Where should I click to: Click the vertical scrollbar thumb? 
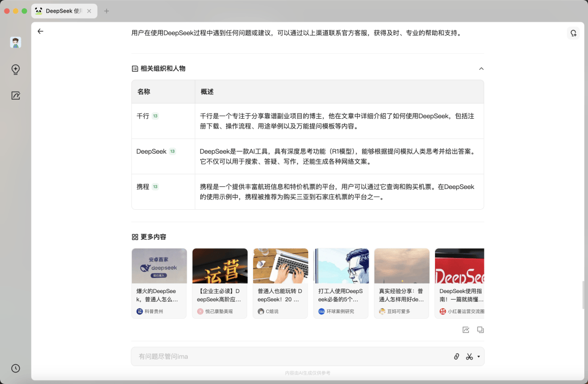(x=583, y=295)
